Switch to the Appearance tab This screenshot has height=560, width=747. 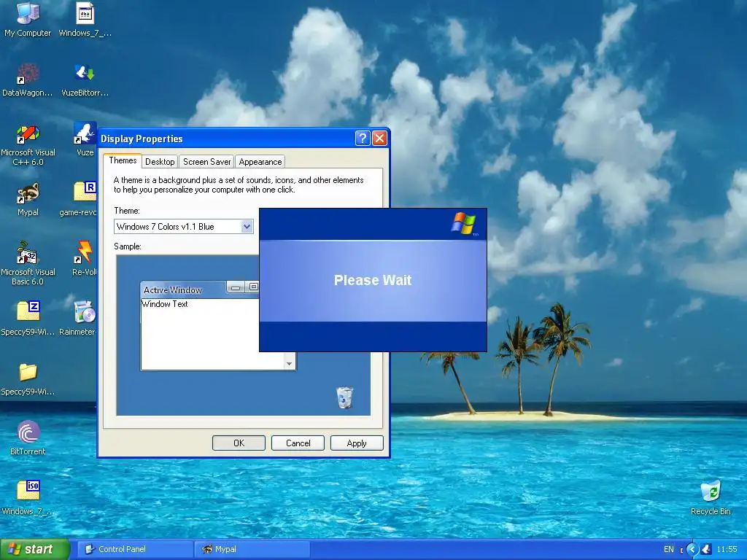pos(260,162)
